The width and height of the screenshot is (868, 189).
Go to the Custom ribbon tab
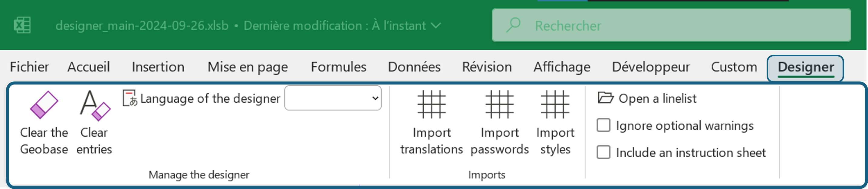click(x=734, y=67)
